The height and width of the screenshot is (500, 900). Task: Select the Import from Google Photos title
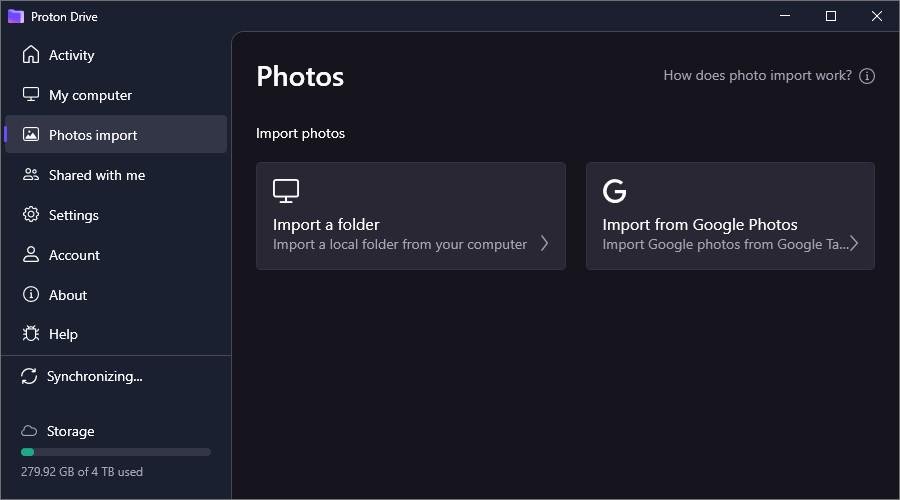point(699,224)
